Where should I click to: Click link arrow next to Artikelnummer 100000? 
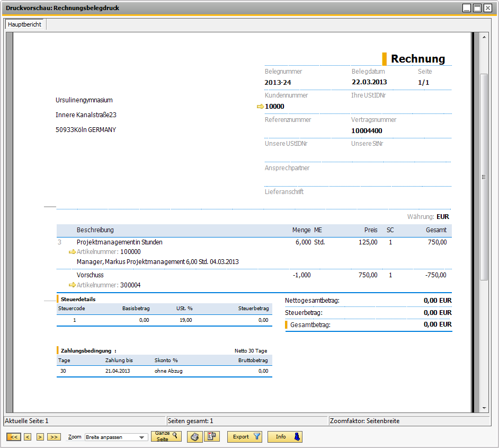pyautogui.click(x=73, y=252)
